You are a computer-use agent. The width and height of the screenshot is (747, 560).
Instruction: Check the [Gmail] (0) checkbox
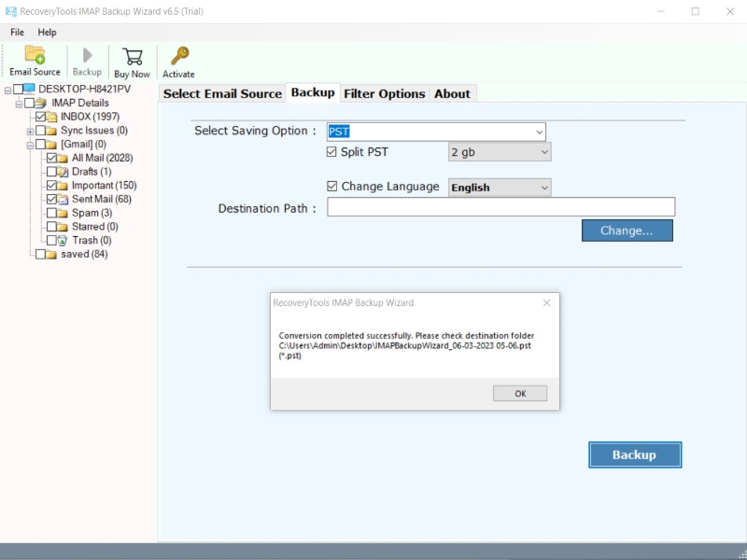click(x=40, y=145)
